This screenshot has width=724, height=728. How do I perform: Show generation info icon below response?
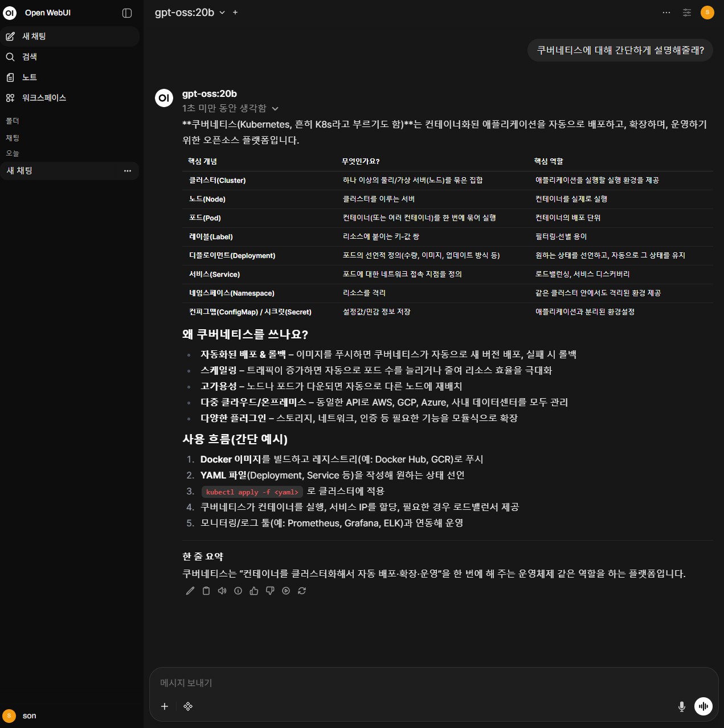238,591
